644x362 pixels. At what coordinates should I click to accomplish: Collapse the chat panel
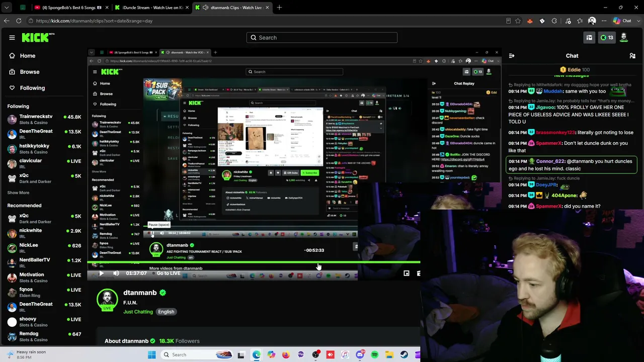point(511,56)
